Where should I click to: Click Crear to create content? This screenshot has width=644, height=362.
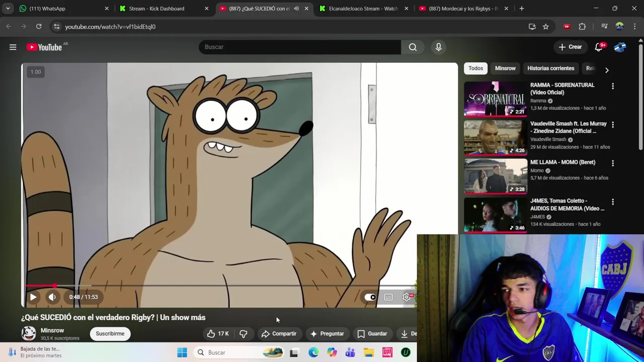570,47
